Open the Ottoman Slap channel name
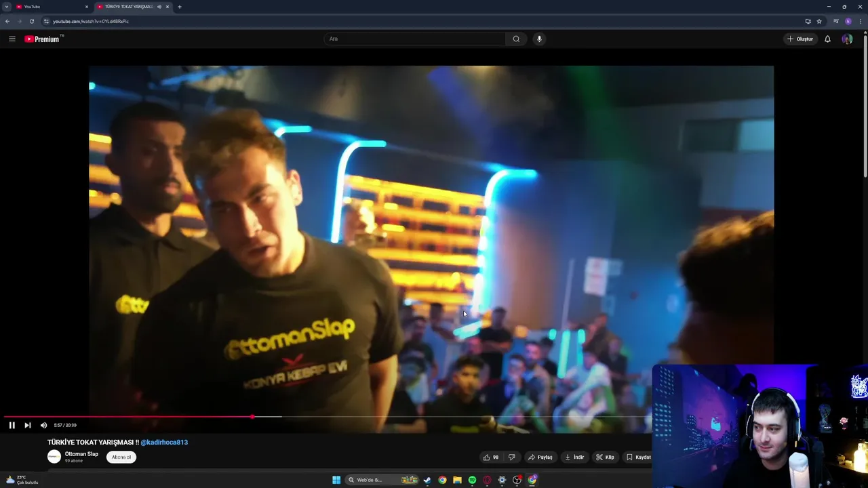 pyautogui.click(x=81, y=454)
